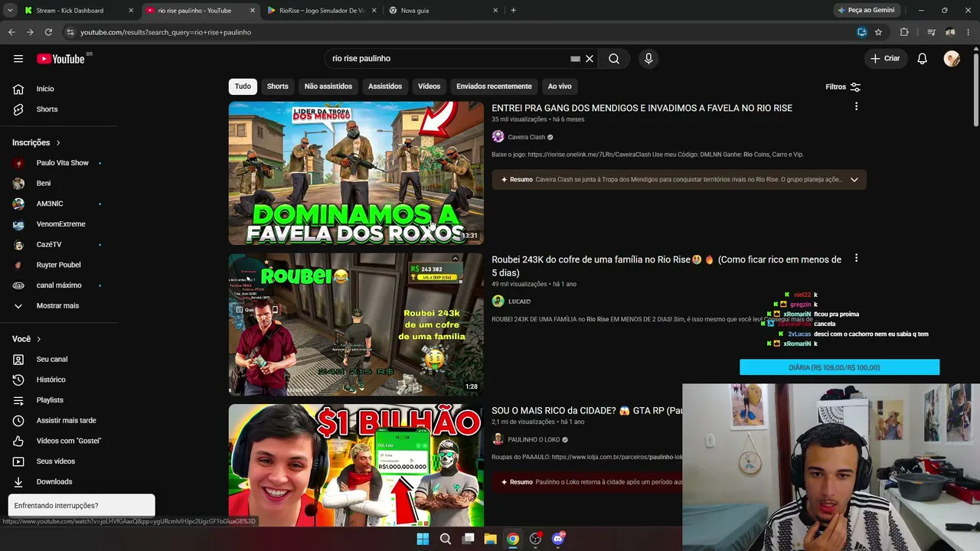The height and width of the screenshot is (551, 980).
Task: Go to the YouTube home logo
Action: pyautogui.click(x=60, y=59)
